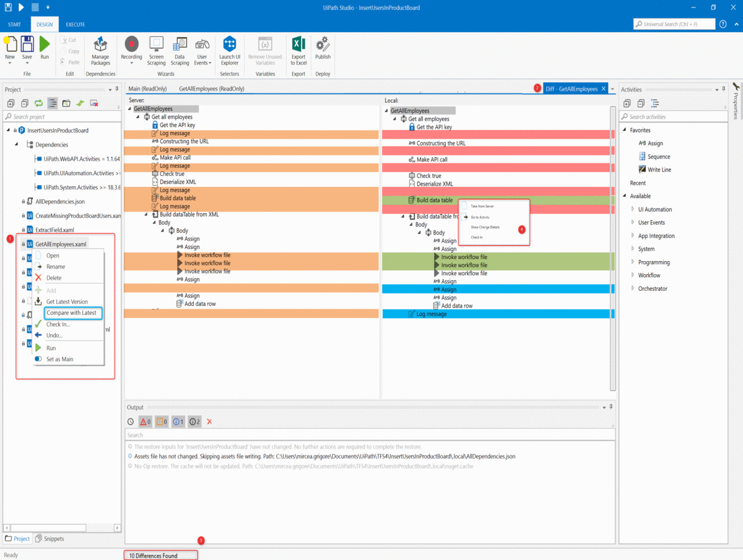The height and width of the screenshot is (560, 743).
Task: Click remove unused screenshots icon in Project panel
Action: (x=94, y=103)
